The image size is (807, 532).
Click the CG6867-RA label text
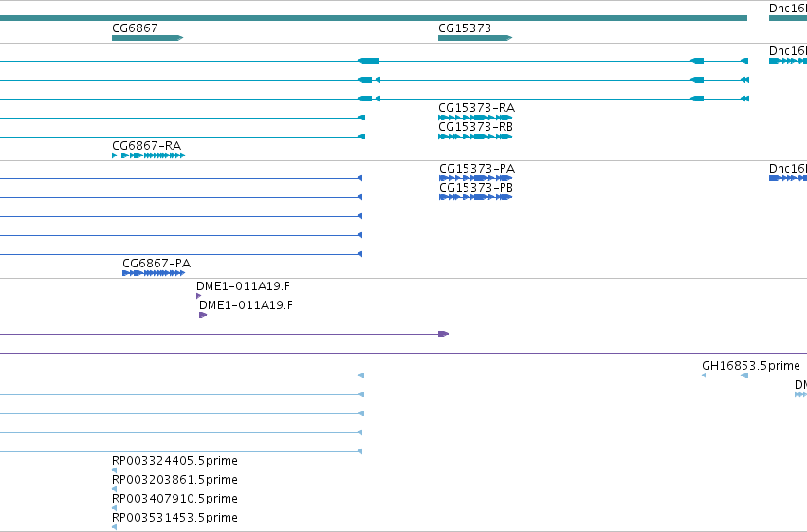coord(146,146)
